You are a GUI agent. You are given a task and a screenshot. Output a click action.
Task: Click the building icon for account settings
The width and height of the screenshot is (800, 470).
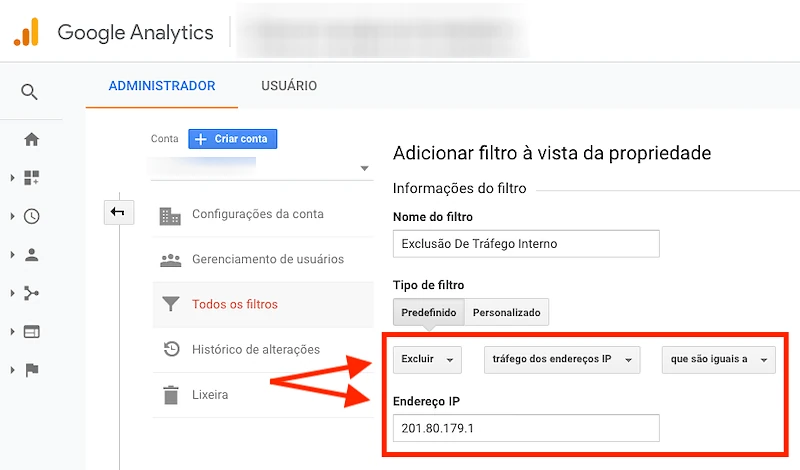pos(170,216)
